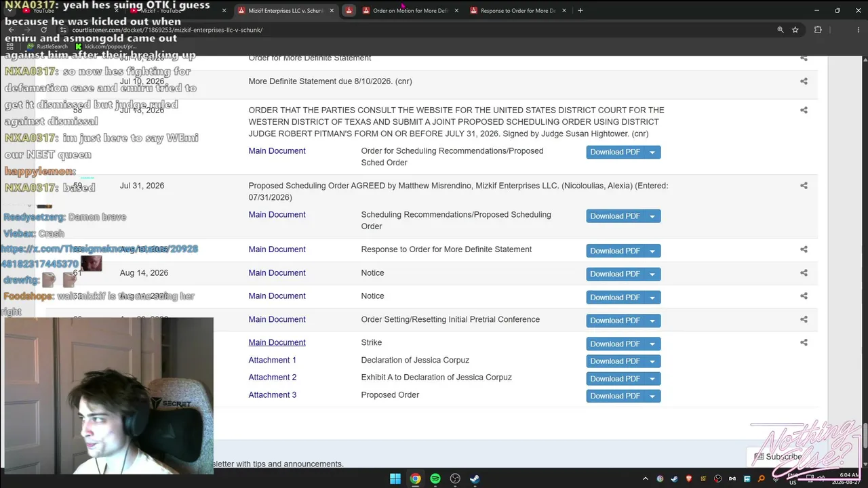Click the Jul 31, 2026 date text
Screen dimensions: 868x488
142,186
